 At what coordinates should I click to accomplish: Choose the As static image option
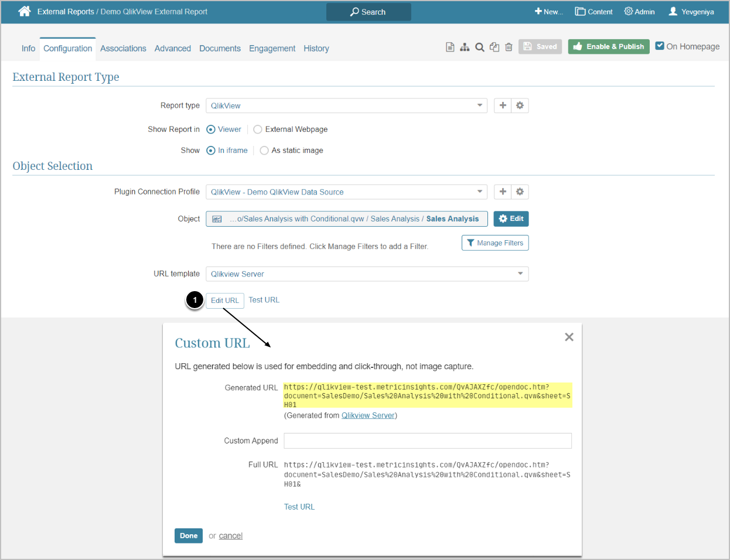(264, 151)
